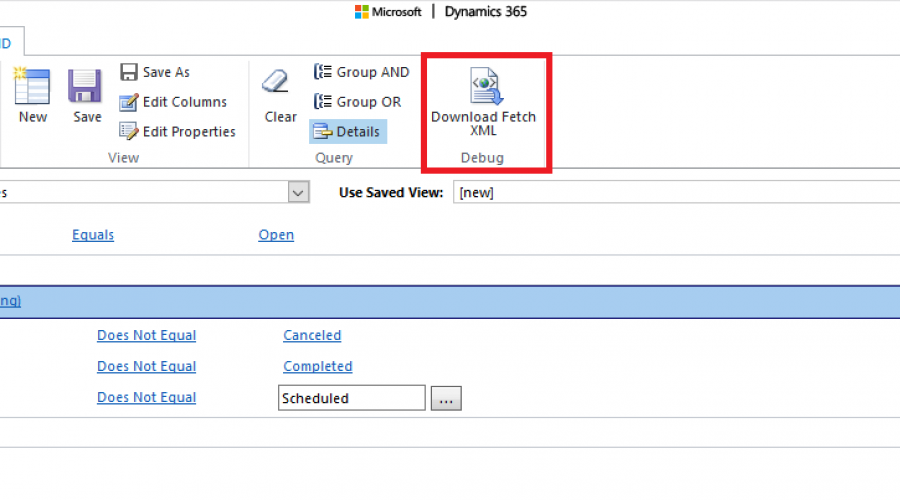
Task: Change the Does Not Equal operator beside Canceled
Action: [146, 335]
